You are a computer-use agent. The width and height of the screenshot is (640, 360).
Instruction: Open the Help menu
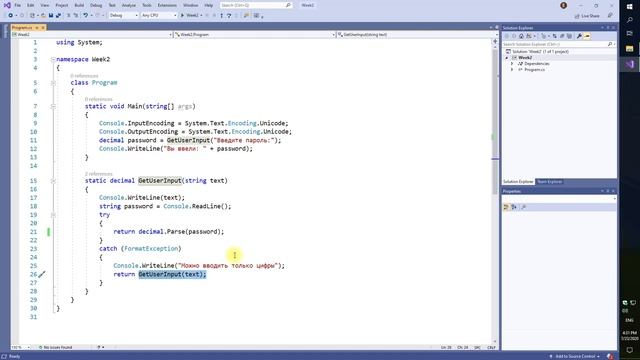point(209,5)
